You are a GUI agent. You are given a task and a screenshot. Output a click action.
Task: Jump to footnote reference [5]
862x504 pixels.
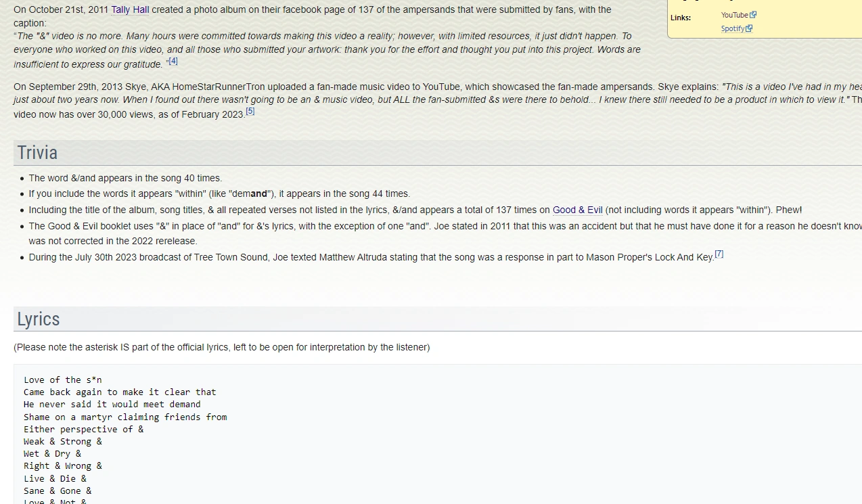250,111
